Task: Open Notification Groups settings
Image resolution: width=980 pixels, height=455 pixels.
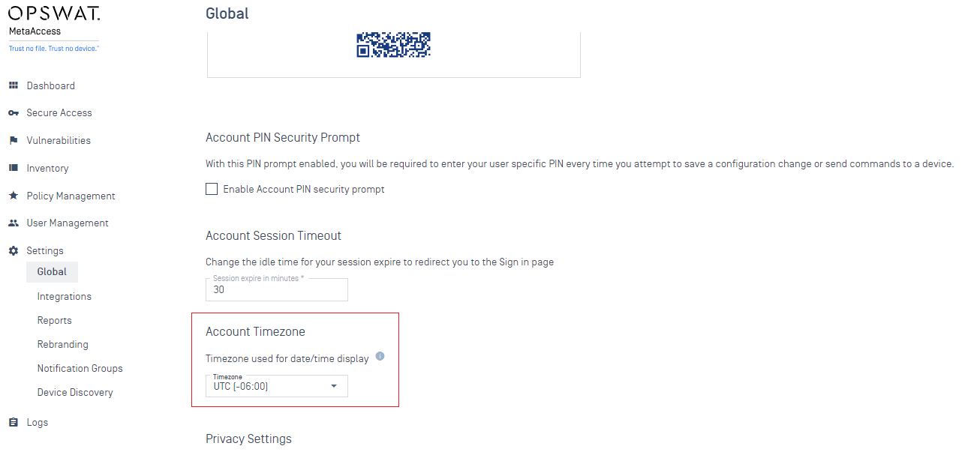Action: coord(80,369)
